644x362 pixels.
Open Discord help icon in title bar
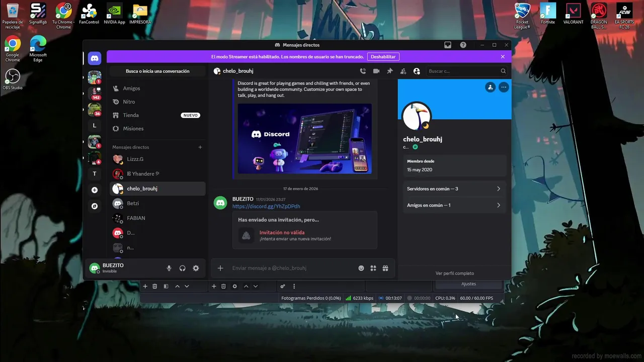[463, 45]
